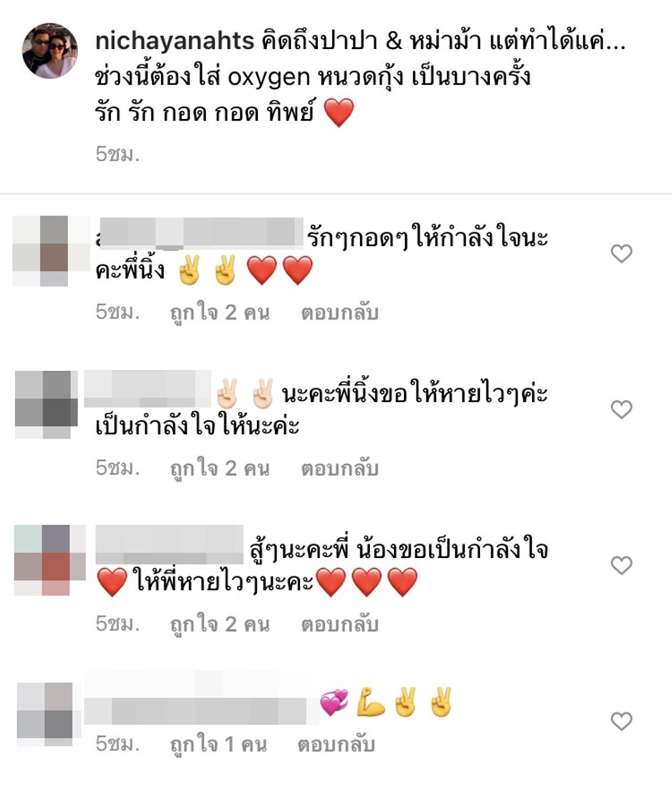
Task: Open blurred avatar of first commenter
Action: pos(51,251)
